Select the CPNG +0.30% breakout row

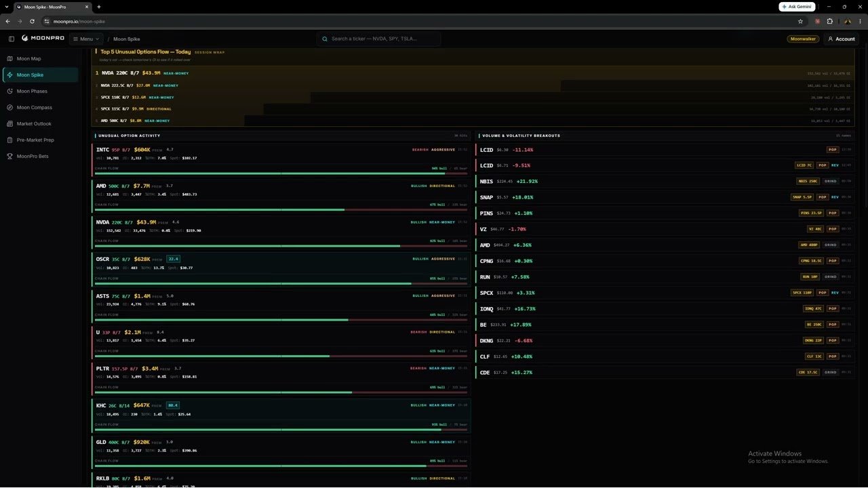[665, 261]
